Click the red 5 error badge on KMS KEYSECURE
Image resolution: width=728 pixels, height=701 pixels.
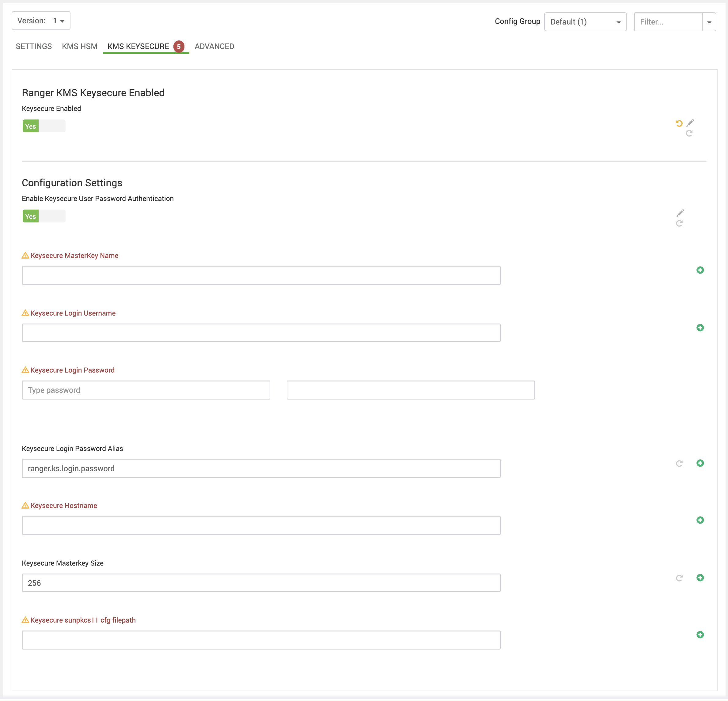[179, 47]
